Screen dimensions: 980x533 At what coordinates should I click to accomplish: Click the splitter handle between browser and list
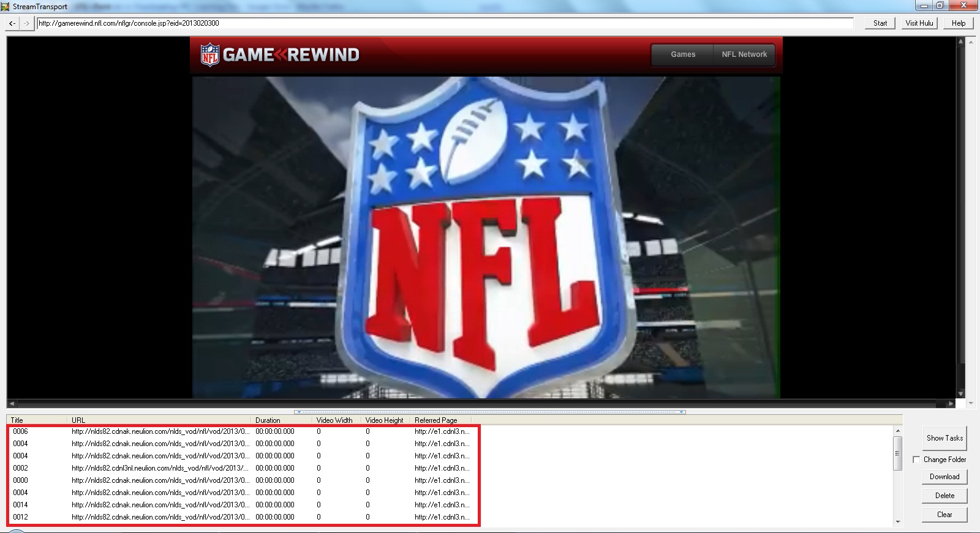point(489,412)
